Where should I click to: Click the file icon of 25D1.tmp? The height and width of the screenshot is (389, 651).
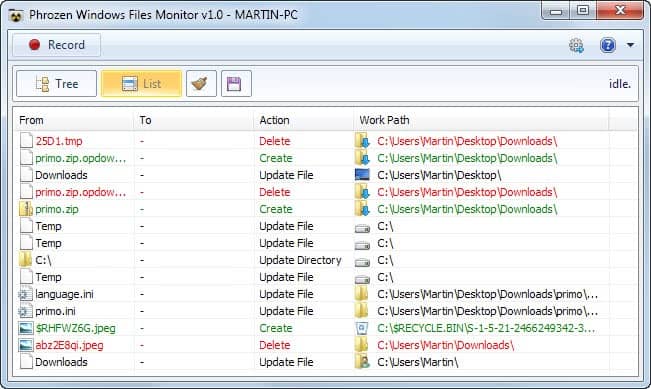tap(26, 141)
